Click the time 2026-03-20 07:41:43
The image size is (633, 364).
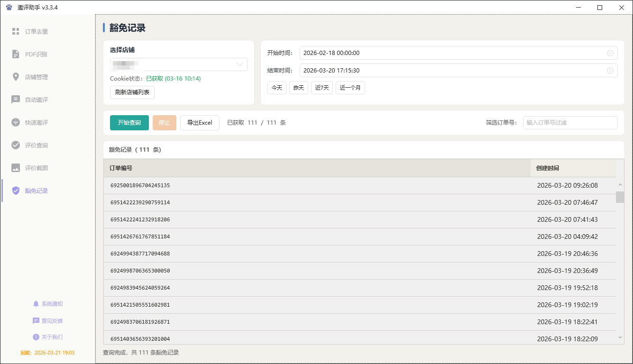[x=568, y=220]
